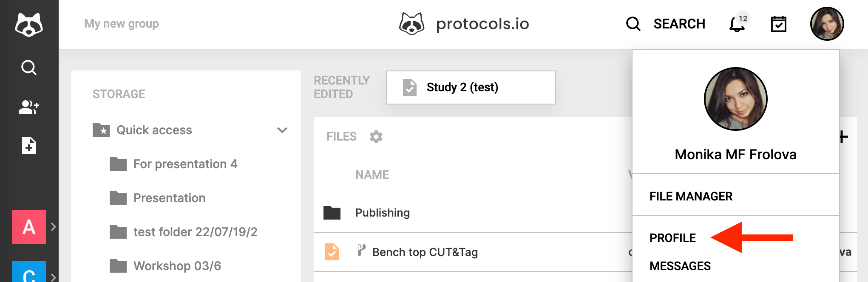Click the magnifier icon next to SEARCH
Screen dimensions: 868x282
[633, 24]
